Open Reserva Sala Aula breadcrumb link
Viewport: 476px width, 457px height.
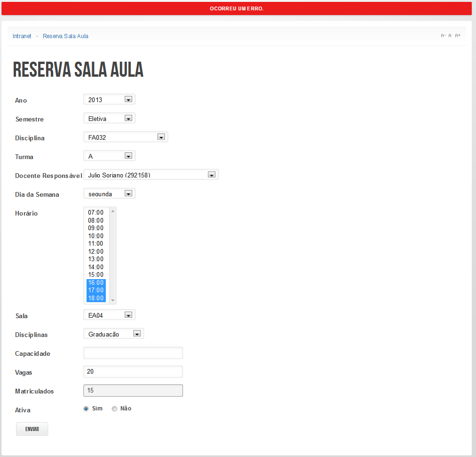(65, 36)
